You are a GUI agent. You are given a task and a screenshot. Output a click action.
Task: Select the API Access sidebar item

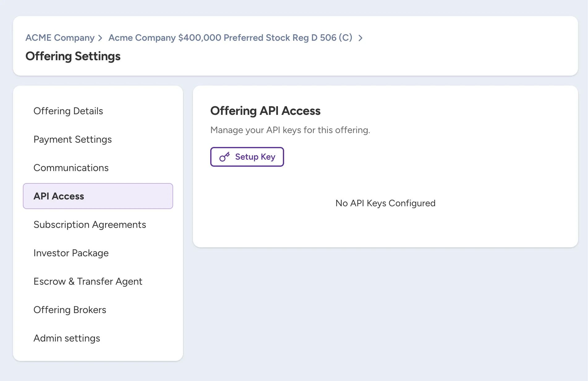(x=98, y=196)
